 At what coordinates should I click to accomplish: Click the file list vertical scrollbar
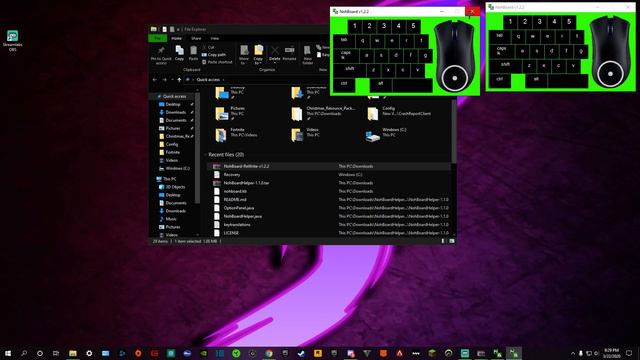453,131
